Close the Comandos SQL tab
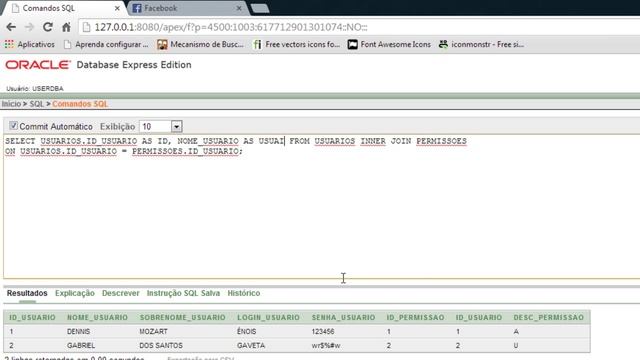640x360 pixels. coord(117,8)
